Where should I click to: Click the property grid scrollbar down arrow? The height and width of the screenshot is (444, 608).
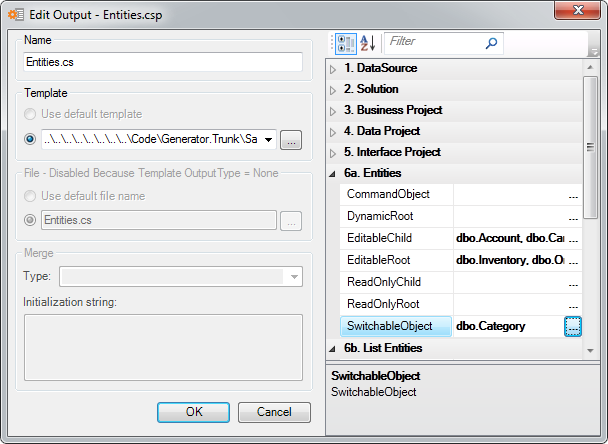pyautogui.click(x=590, y=351)
